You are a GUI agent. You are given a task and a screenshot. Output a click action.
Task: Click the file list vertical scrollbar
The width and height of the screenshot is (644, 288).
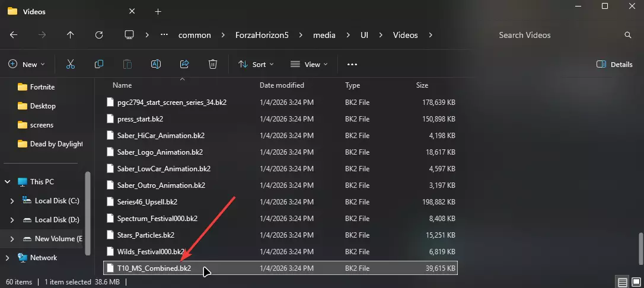(641, 249)
